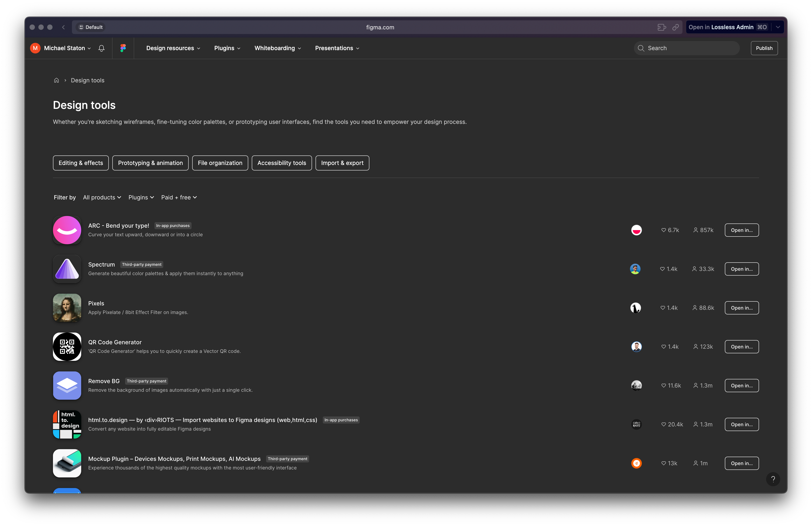Select the File organization category
Viewport: 812px width, 526px height.
(220, 163)
